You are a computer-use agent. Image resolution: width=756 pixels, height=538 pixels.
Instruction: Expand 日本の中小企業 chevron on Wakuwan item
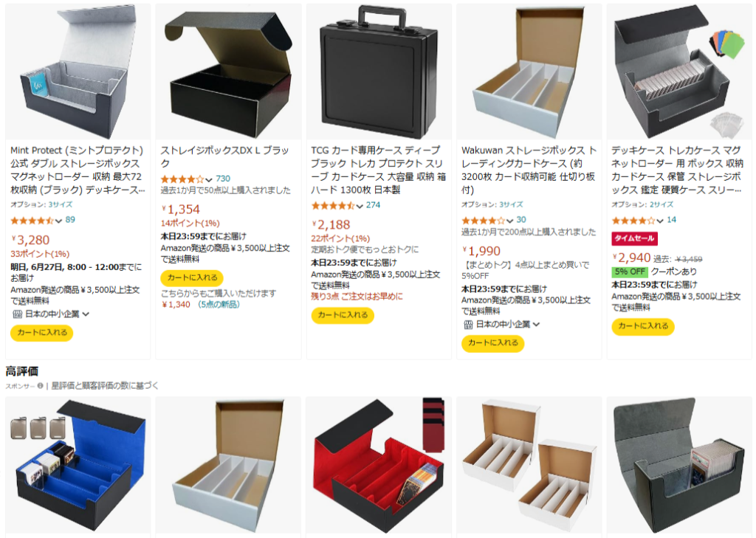[x=536, y=325]
